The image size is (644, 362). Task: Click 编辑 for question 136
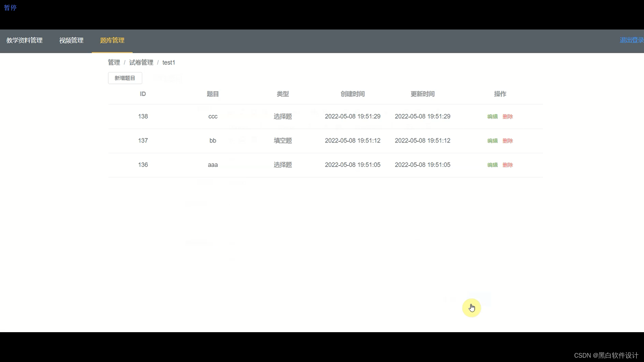(492, 165)
